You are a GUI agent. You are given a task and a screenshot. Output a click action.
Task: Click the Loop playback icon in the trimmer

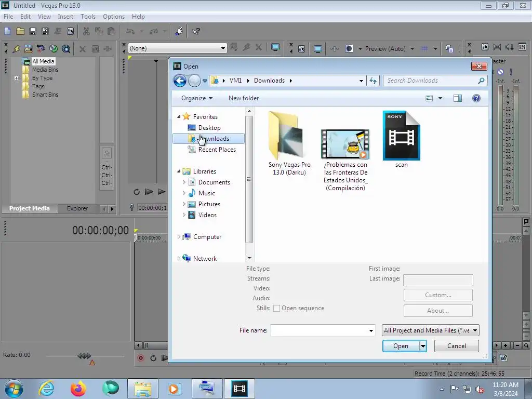pos(137,192)
